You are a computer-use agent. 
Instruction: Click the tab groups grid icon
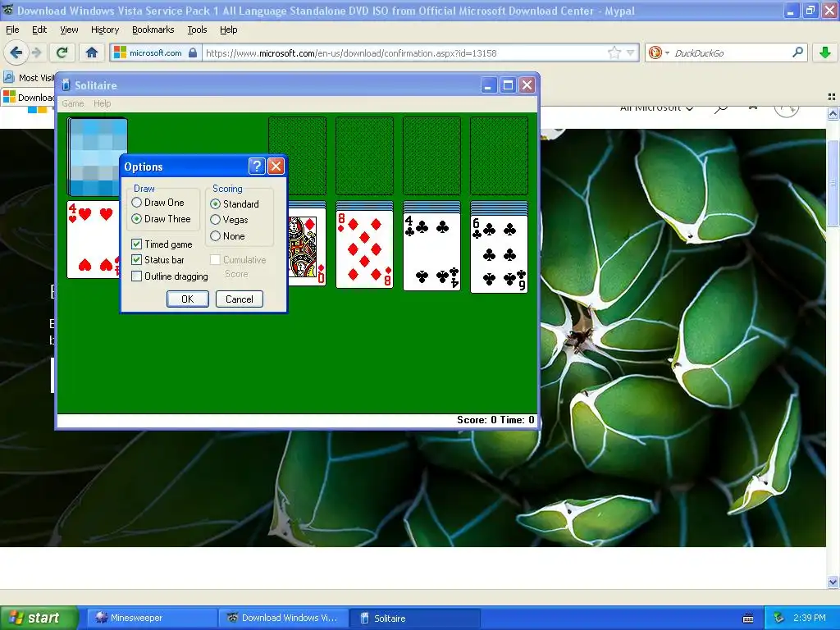(832, 97)
